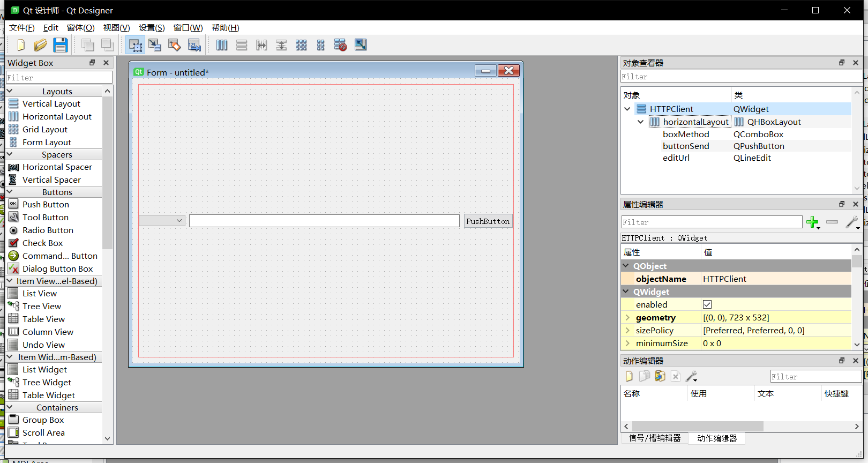
Task: Save the form with the floppy disk icon
Action: [61, 45]
